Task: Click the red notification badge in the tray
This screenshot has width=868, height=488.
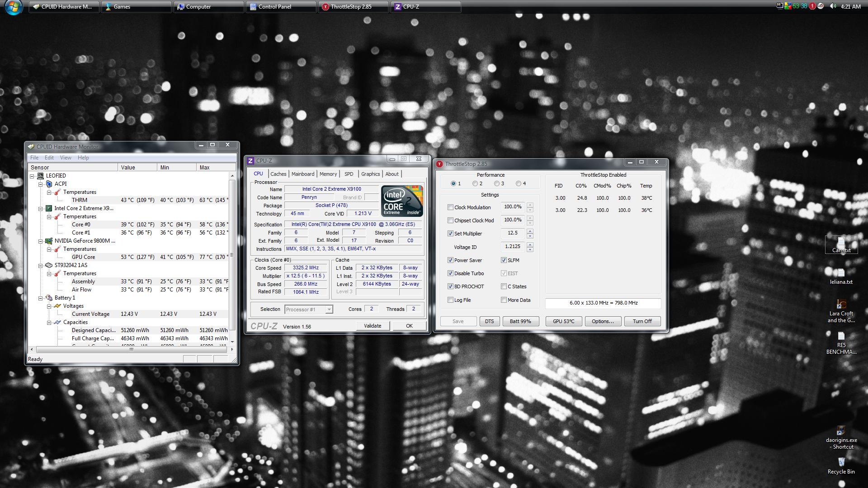Action: 812,6
